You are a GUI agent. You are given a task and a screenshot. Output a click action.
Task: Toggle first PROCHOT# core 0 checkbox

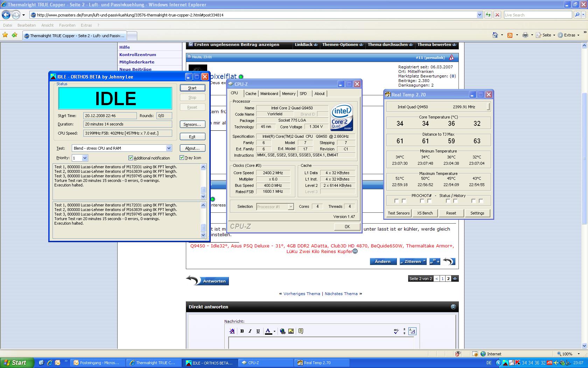click(x=396, y=201)
